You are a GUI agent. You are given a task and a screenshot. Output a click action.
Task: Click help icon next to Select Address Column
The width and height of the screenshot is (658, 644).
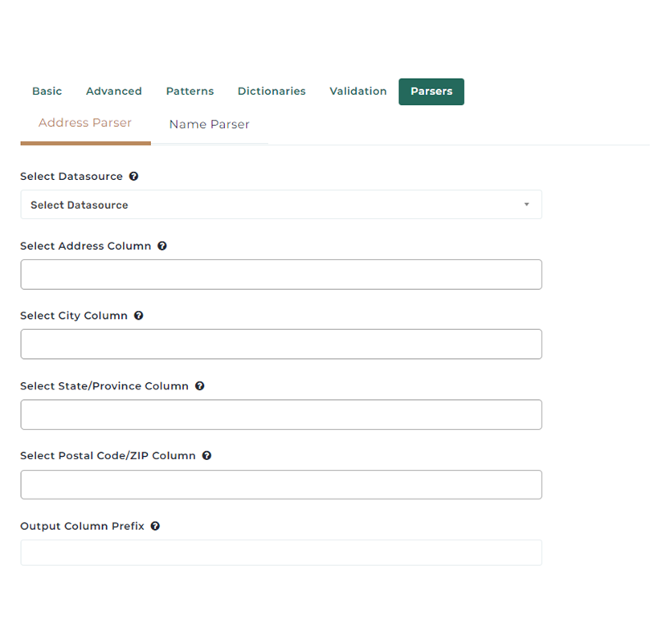point(162,247)
